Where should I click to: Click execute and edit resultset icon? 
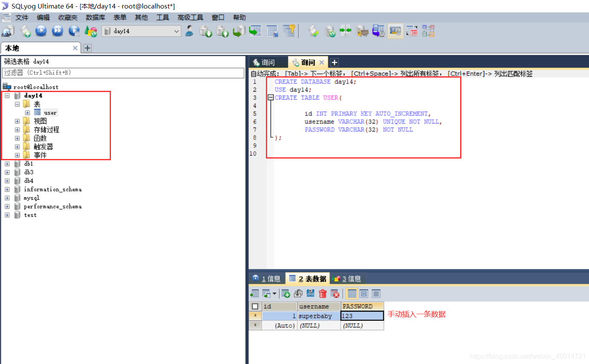[74, 31]
